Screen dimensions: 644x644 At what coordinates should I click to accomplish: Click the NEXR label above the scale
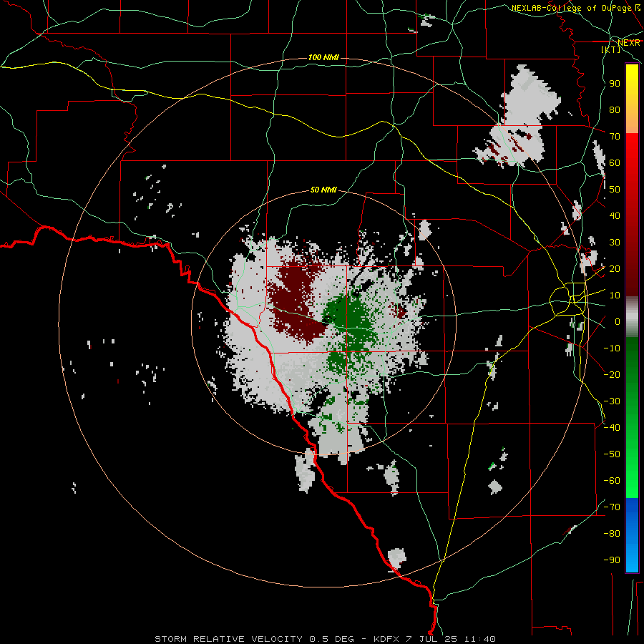coord(629,43)
